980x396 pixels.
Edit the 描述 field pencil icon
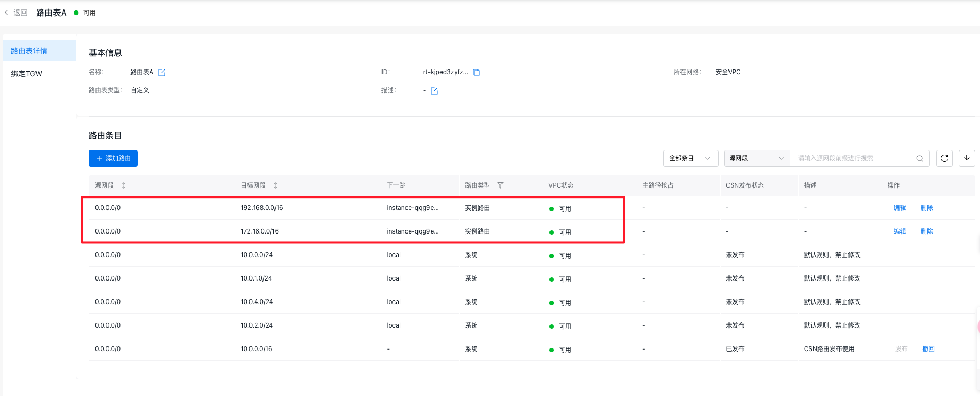point(434,91)
